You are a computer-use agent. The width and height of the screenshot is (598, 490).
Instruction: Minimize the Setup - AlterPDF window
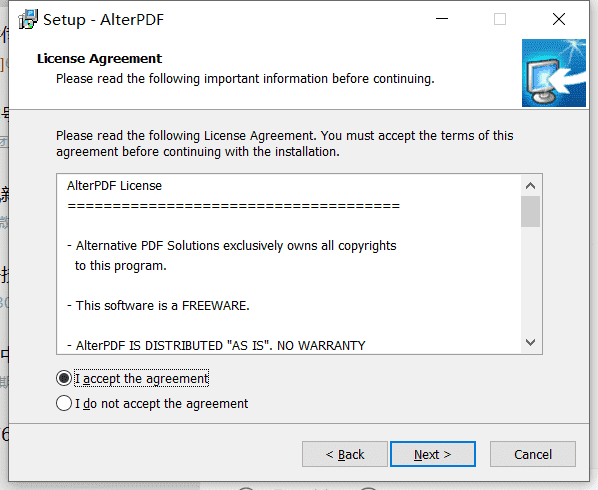click(x=442, y=19)
